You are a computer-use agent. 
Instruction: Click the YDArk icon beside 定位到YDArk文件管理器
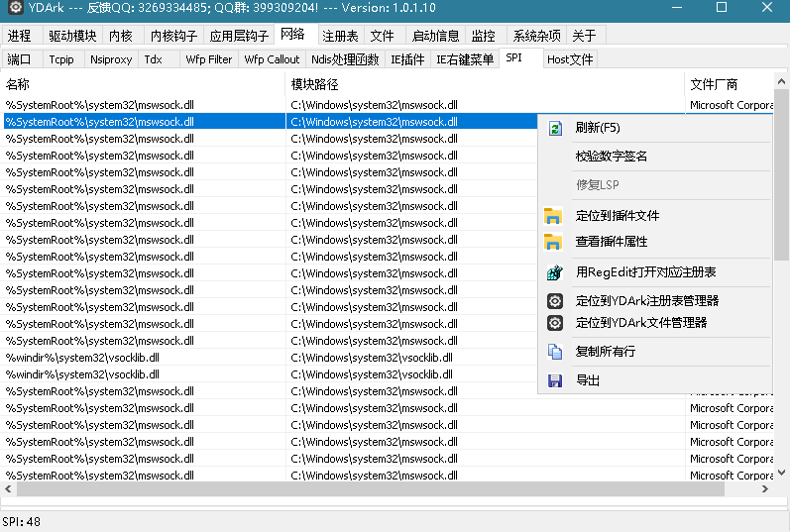[x=555, y=323]
